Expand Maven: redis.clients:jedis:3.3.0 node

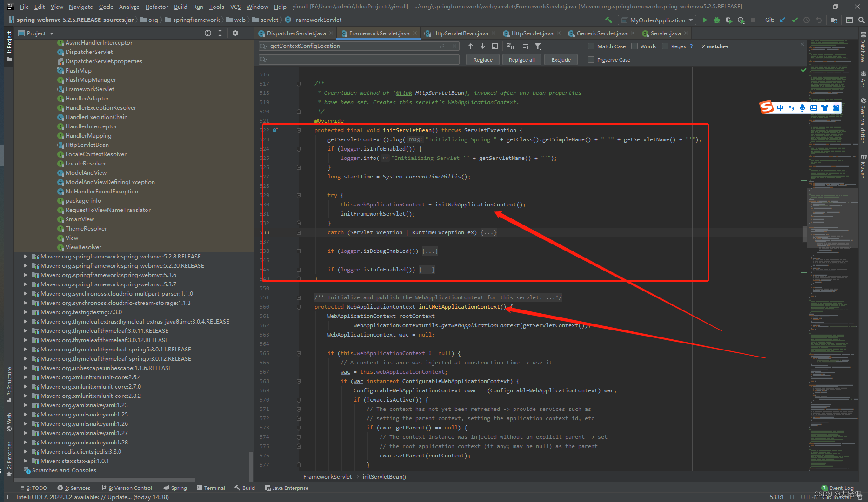pos(25,451)
